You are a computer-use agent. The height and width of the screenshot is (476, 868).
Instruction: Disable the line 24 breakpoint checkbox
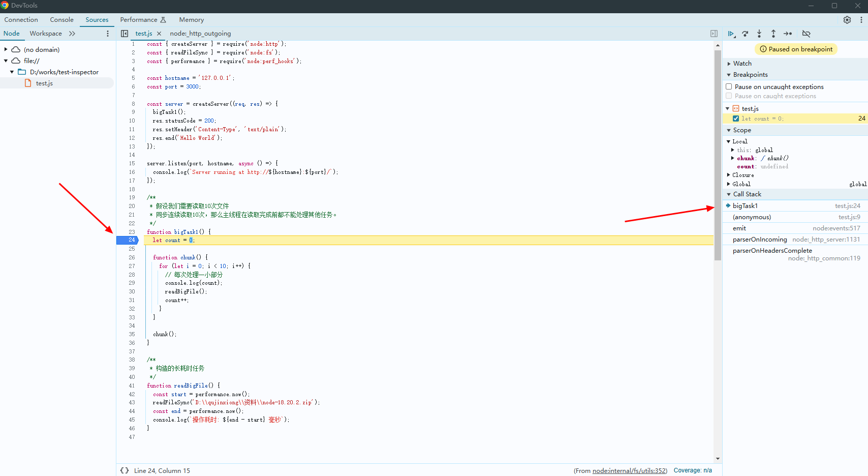pyautogui.click(x=736, y=118)
